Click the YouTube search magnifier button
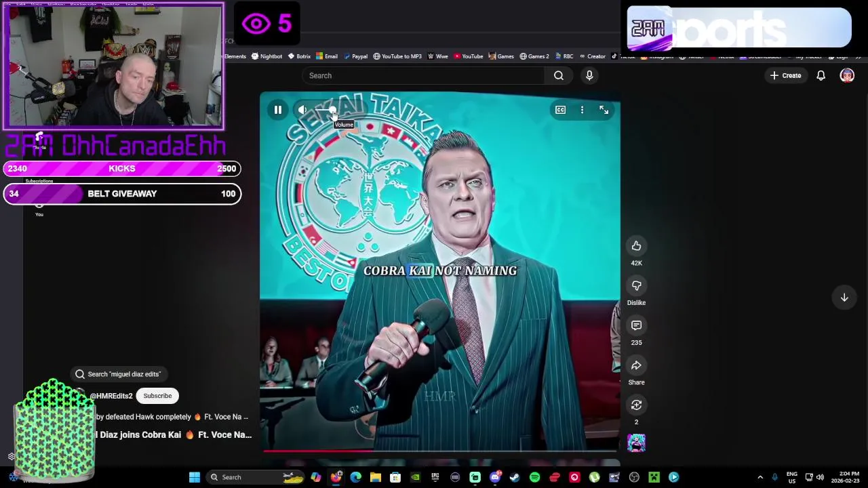868x488 pixels. (559, 76)
